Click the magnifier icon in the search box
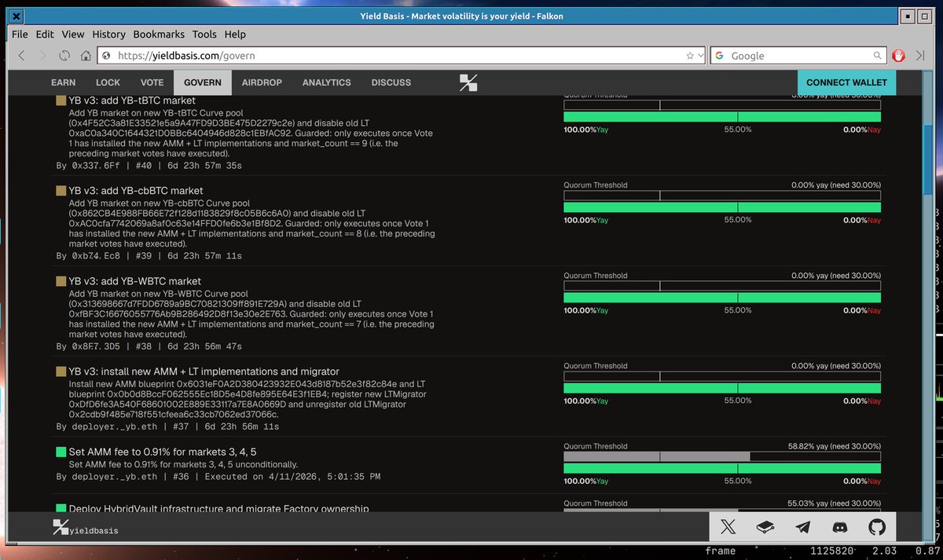943x560 pixels. (878, 56)
